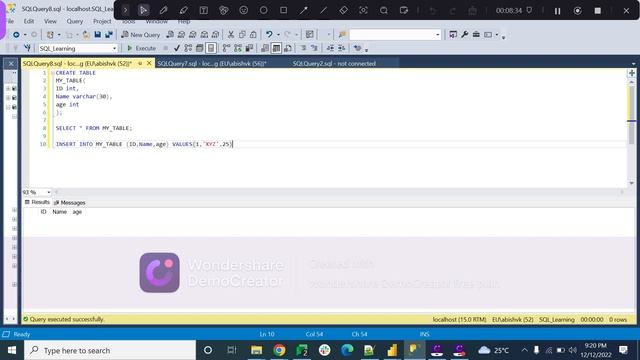Close the recorder annotation toolbar
The image size is (640, 360).
click(626, 11)
